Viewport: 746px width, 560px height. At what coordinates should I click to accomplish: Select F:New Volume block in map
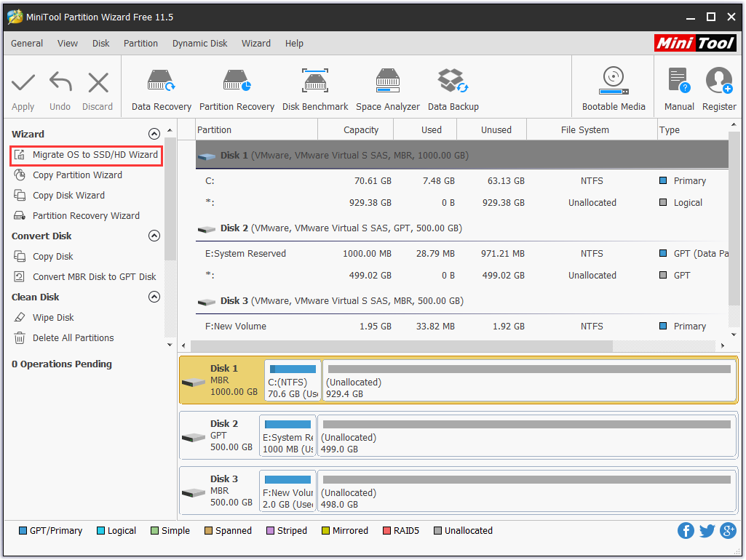pyautogui.click(x=287, y=491)
